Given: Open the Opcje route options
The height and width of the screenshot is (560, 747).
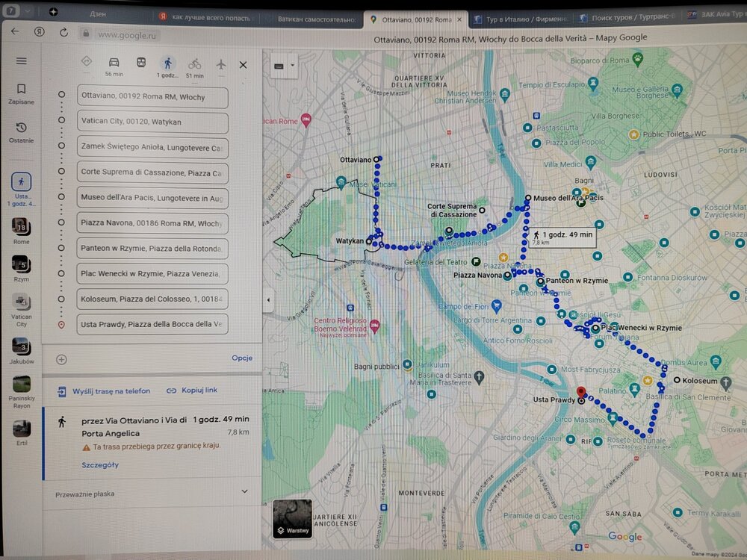Looking at the screenshot, I should (242, 358).
